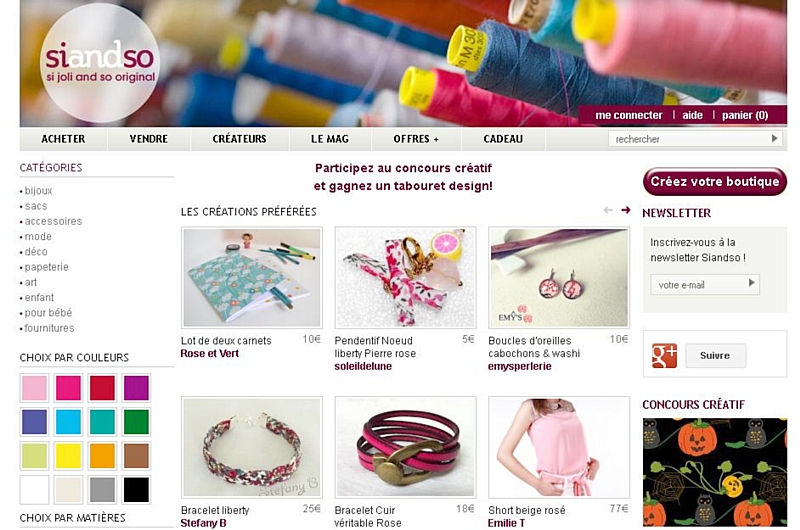Viewport: 800px width, 530px height.
Task: Pick the turquoise teal color swatch
Action: [103, 422]
